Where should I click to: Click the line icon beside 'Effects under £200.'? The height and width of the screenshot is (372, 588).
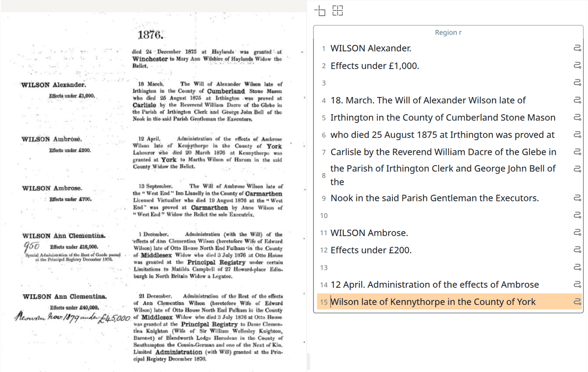click(x=577, y=250)
